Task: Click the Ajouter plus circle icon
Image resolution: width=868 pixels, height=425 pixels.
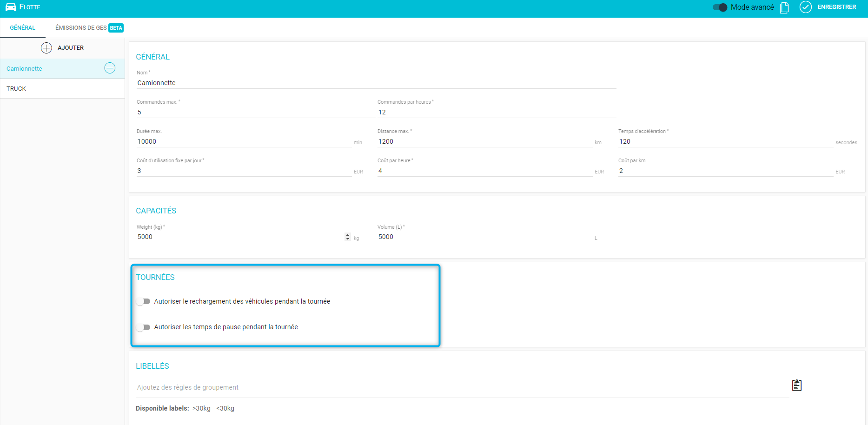Action: click(x=46, y=48)
